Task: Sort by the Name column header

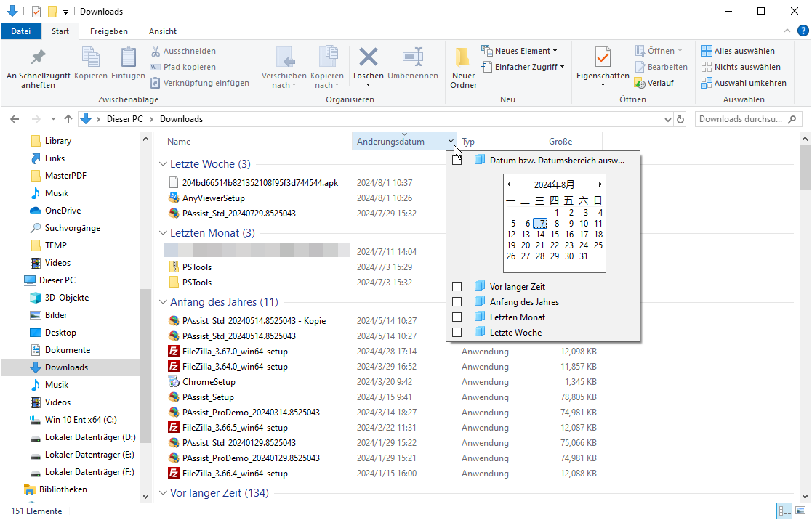Action: click(179, 141)
